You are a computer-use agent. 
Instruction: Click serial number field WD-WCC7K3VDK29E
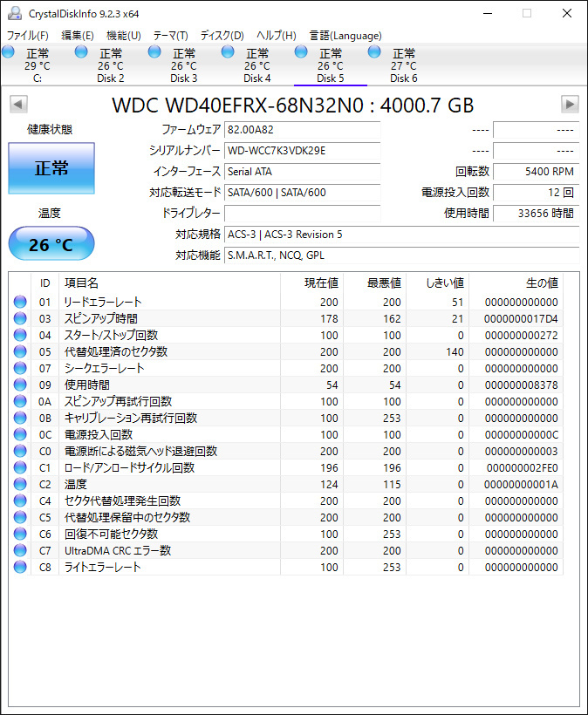click(303, 151)
